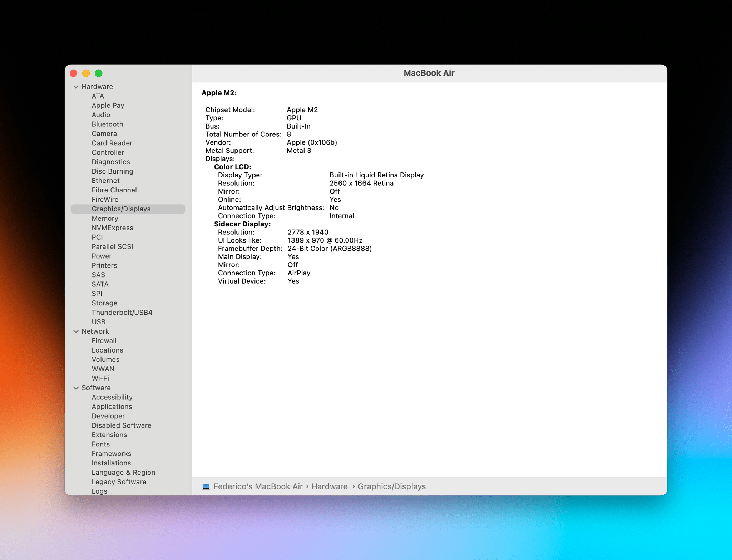
Task: Select WWAN under Network
Action: (103, 369)
